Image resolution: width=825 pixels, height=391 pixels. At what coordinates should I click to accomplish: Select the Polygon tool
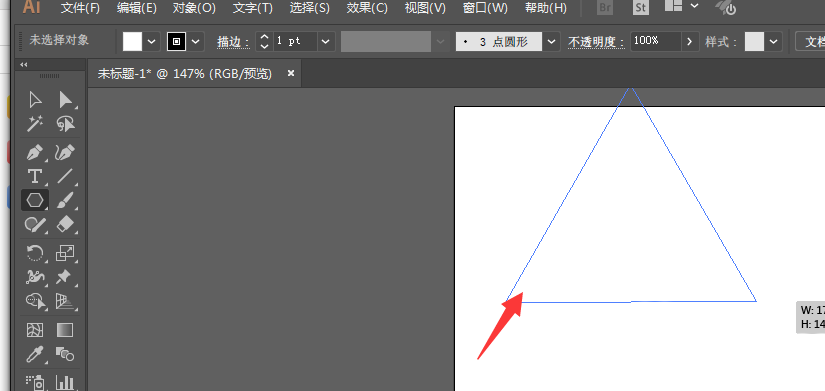(35, 200)
